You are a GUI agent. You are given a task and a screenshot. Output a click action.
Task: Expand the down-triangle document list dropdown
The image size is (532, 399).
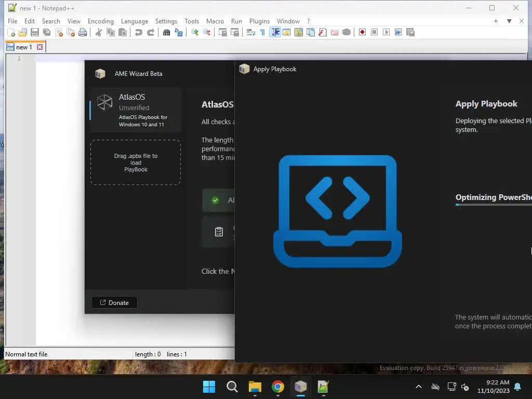(x=509, y=21)
